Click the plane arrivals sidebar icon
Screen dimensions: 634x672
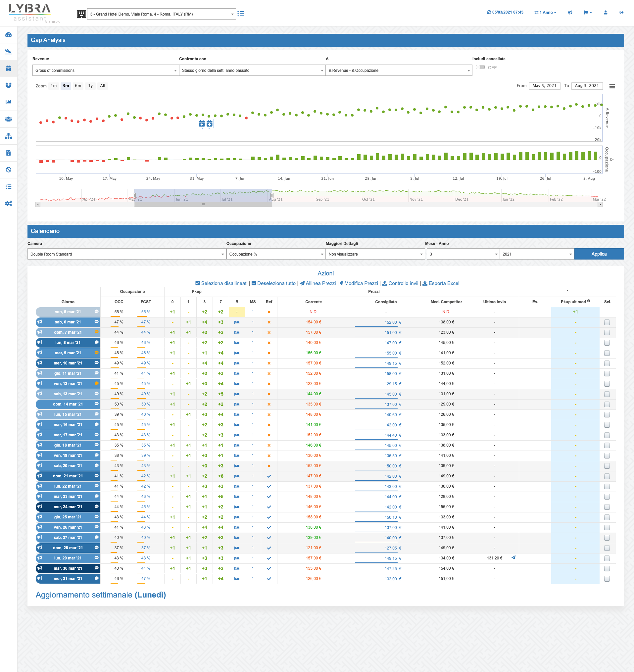pos(9,51)
